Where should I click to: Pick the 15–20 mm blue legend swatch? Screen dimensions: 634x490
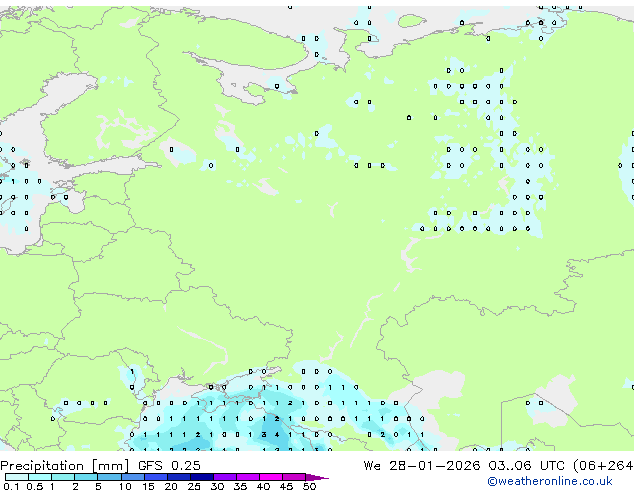pyautogui.click(x=156, y=477)
